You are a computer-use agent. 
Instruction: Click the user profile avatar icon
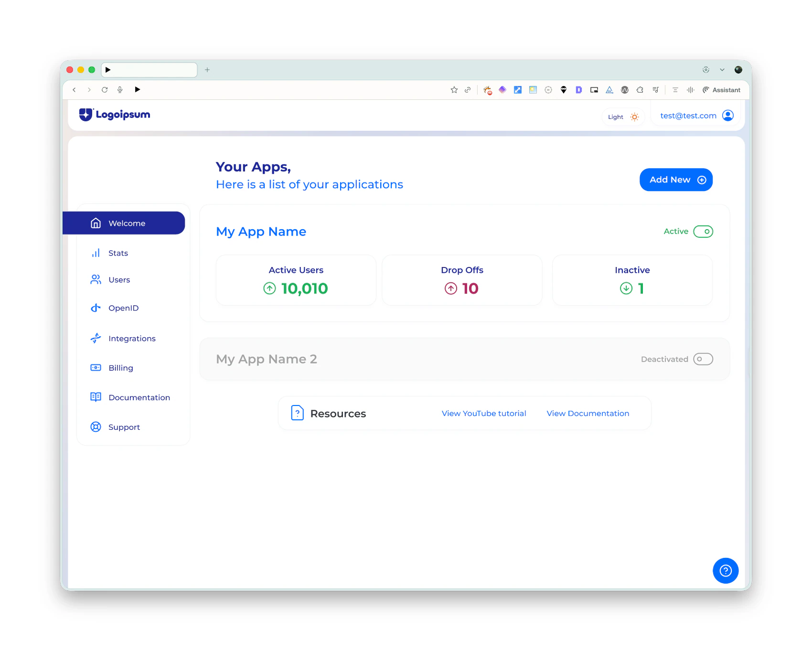tap(728, 116)
